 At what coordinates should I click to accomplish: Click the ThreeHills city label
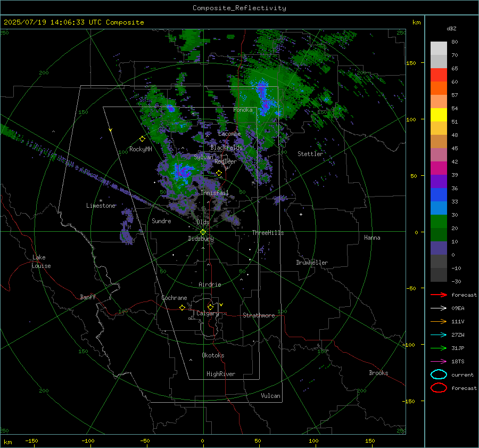(268, 233)
